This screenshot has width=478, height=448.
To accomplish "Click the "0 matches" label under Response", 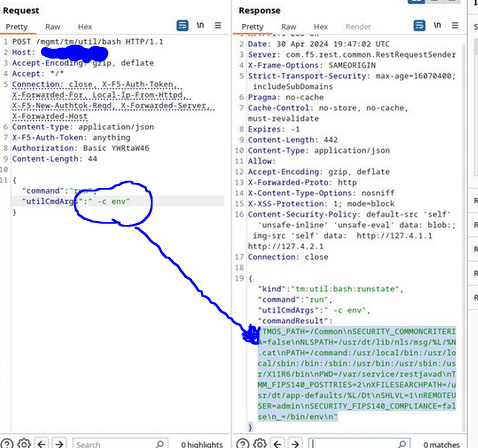I will pos(442,444).
